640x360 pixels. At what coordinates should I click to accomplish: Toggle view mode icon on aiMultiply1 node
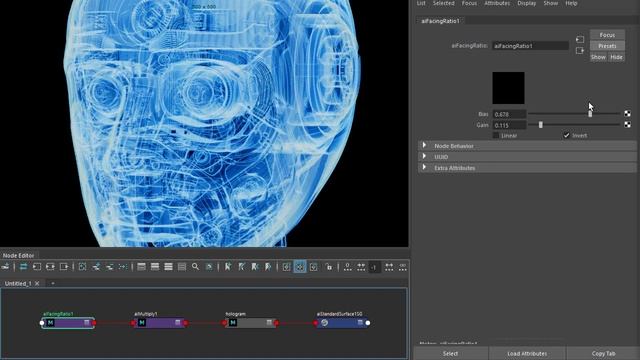pos(178,322)
